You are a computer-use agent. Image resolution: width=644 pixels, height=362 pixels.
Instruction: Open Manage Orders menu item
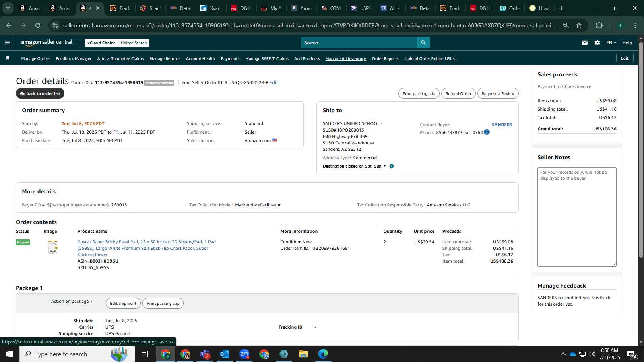pyautogui.click(x=36, y=59)
